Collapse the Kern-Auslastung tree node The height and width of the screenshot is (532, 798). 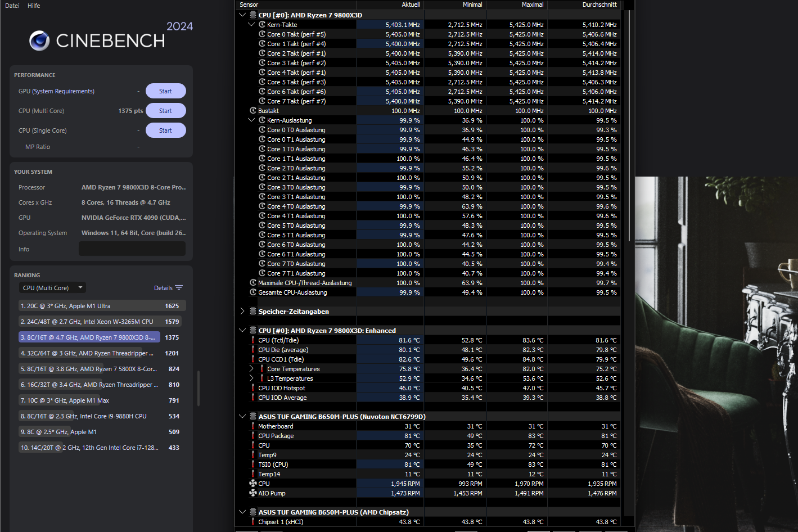point(251,120)
